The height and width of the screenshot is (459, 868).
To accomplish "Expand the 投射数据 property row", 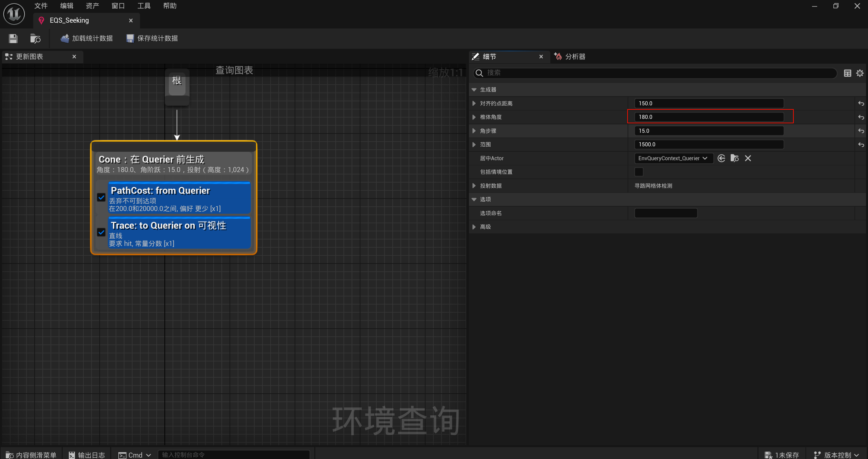I will (x=474, y=186).
